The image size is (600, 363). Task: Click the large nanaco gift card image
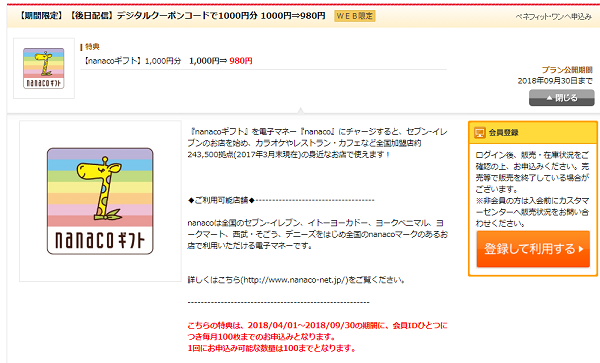pyautogui.click(x=100, y=201)
